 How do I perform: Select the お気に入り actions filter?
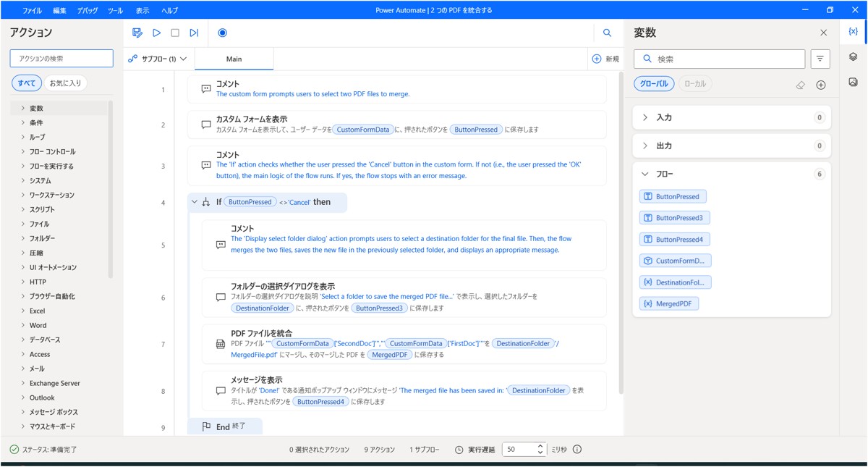pos(65,83)
